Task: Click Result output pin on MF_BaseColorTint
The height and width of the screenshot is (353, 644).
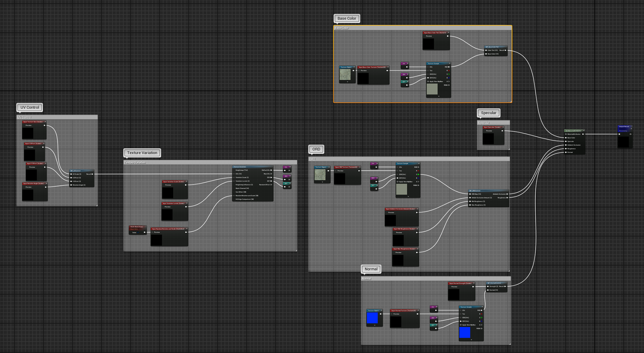Action: (x=505, y=50)
